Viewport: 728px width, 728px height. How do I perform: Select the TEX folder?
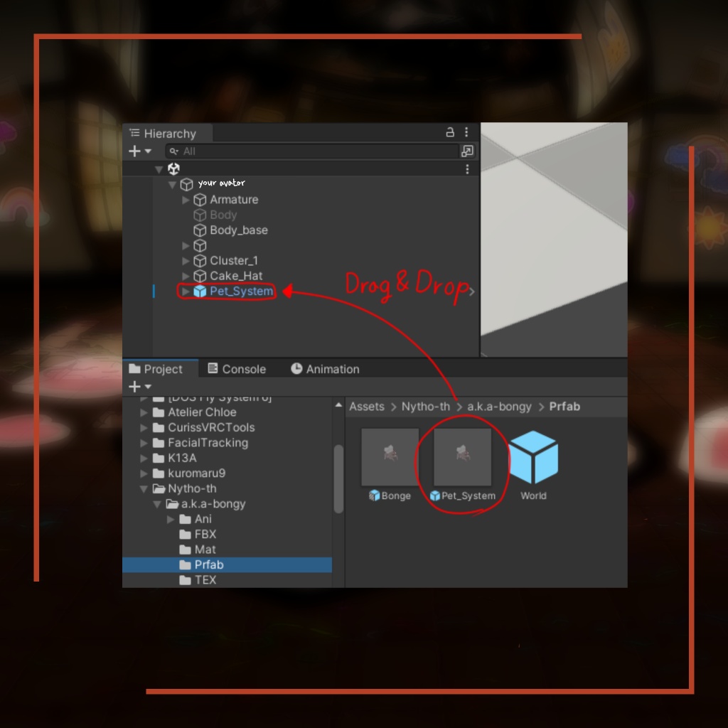pyautogui.click(x=205, y=580)
